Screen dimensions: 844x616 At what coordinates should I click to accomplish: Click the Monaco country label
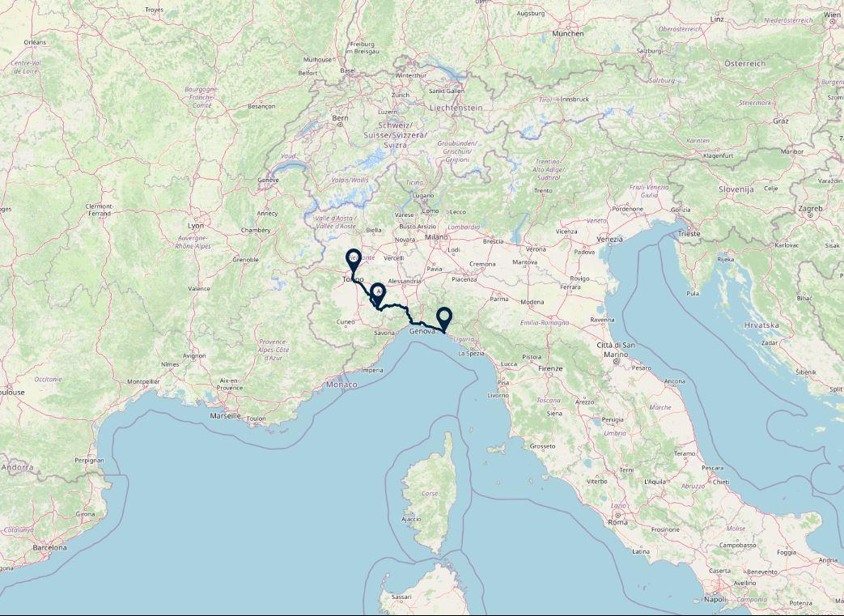(x=341, y=384)
